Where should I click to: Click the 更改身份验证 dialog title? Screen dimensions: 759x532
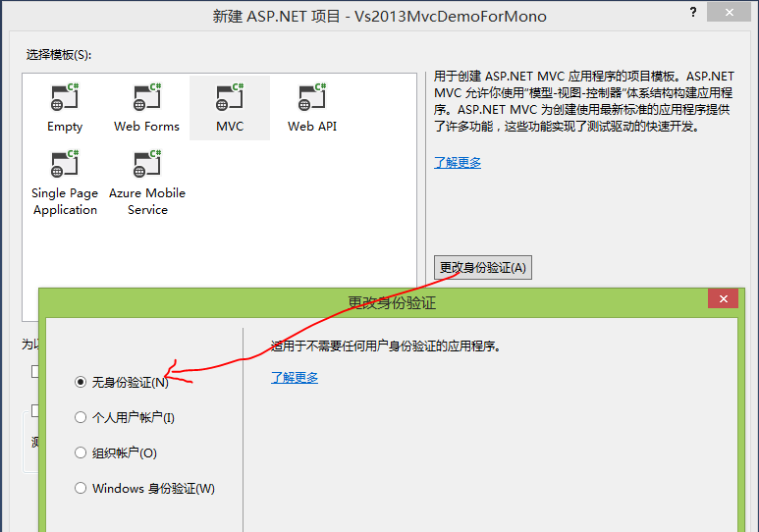(x=392, y=303)
